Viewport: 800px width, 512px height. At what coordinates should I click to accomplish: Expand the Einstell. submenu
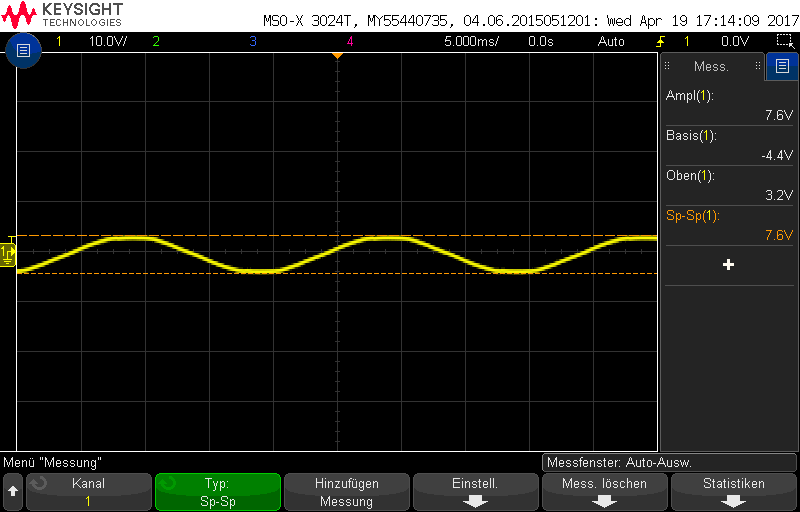pyautogui.click(x=475, y=492)
